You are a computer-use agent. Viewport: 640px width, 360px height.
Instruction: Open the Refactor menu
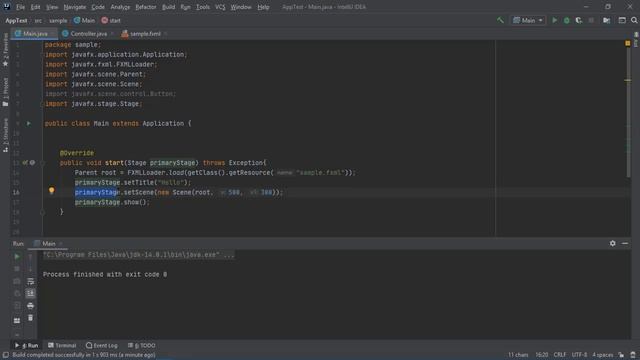[x=146, y=7]
